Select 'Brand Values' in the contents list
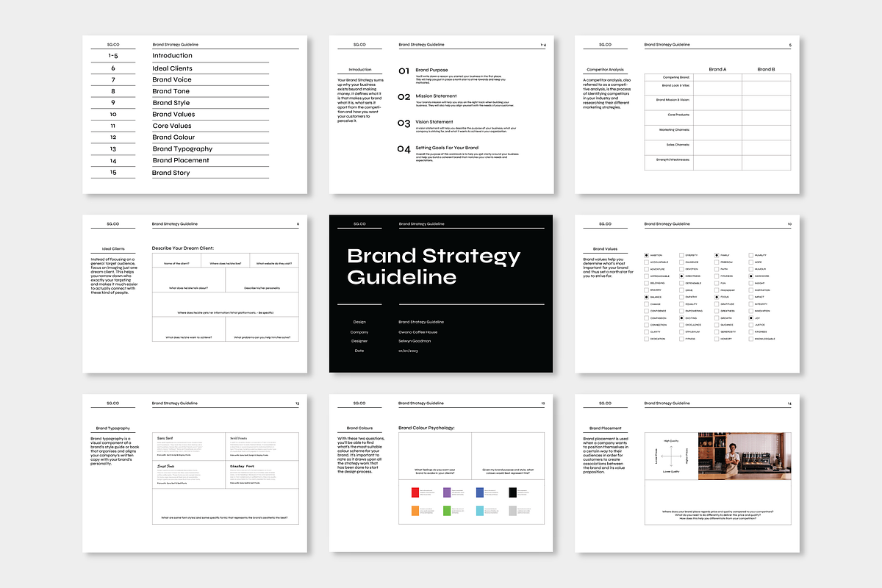This screenshot has height=588, width=882. click(173, 114)
